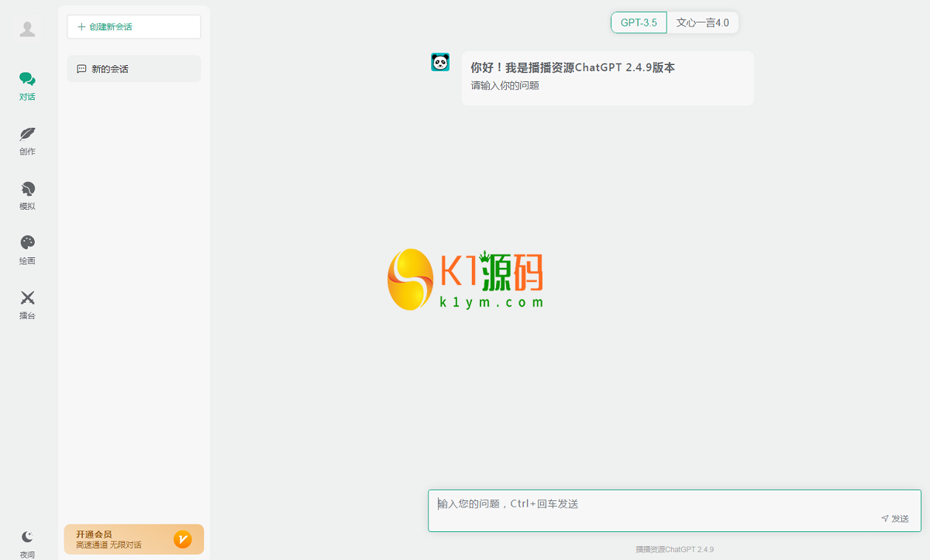Click the panda bot avatar
Viewport: 930px width, 560px height.
(440, 62)
